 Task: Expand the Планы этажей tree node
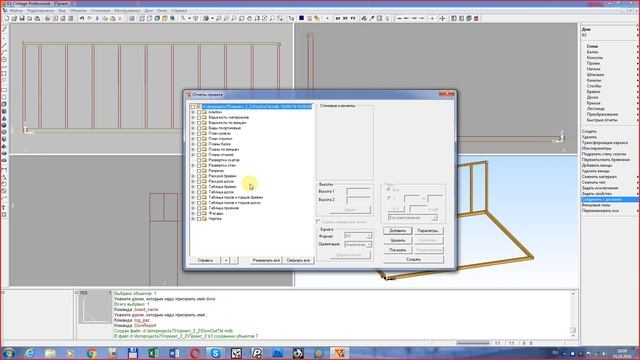[x=193, y=155]
